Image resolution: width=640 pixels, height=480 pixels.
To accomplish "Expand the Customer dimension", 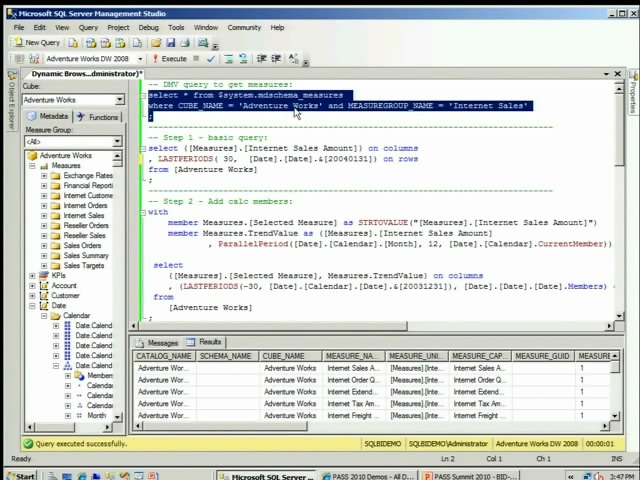I will tap(32, 296).
